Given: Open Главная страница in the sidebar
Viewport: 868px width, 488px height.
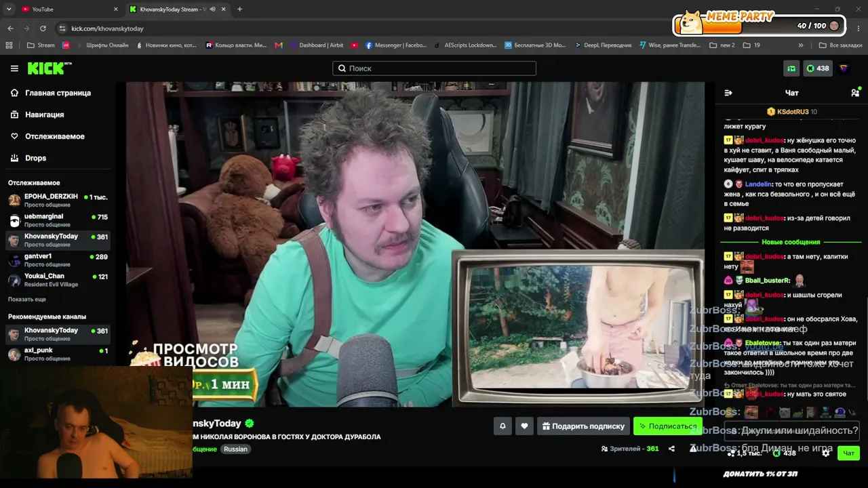Looking at the screenshot, I should pyautogui.click(x=58, y=93).
